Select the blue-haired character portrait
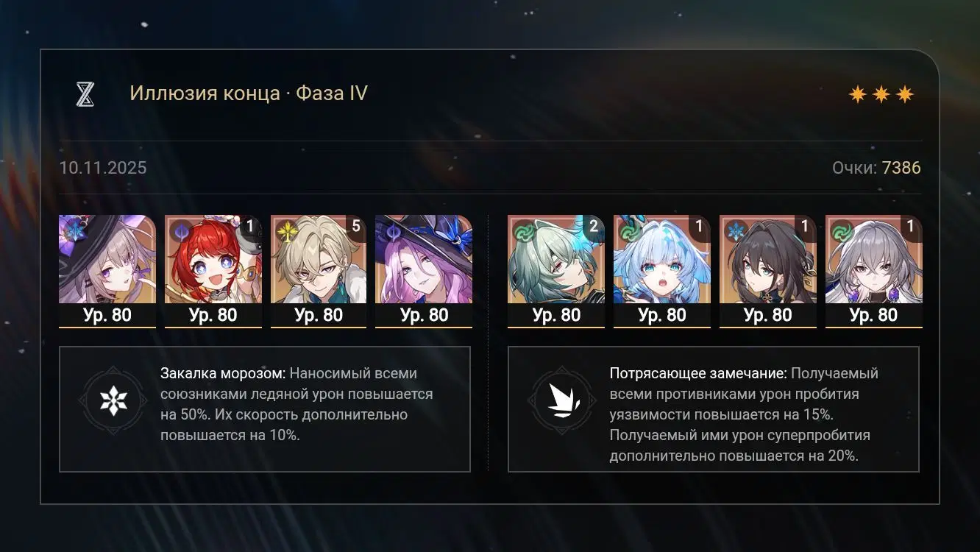The height and width of the screenshot is (552, 980). [x=662, y=271]
